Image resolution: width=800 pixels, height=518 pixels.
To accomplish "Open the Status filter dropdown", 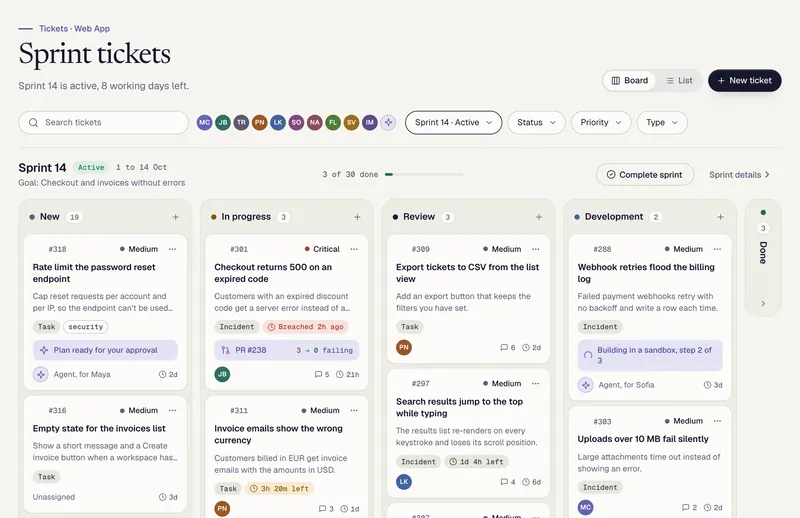I will (536, 122).
